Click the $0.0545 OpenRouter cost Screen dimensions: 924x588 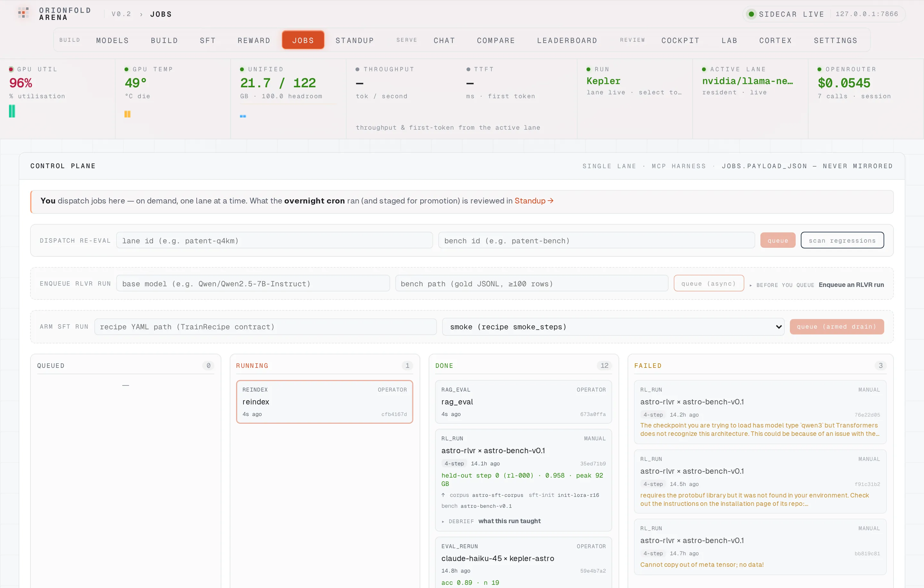pos(844,83)
